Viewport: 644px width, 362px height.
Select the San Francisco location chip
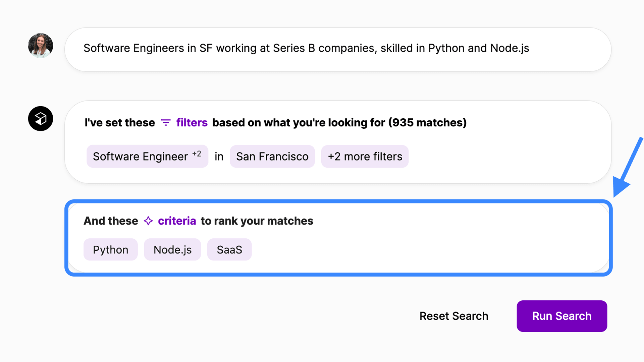point(272,157)
